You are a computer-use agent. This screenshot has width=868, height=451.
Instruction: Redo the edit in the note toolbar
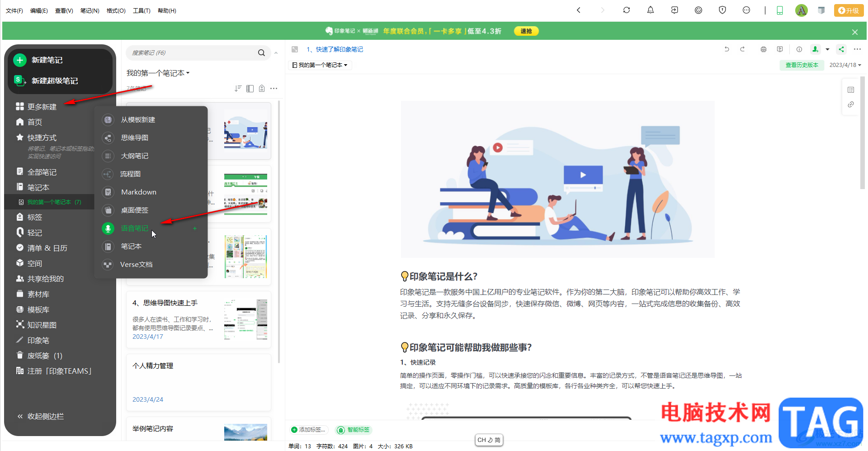pyautogui.click(x=742, y=49)
